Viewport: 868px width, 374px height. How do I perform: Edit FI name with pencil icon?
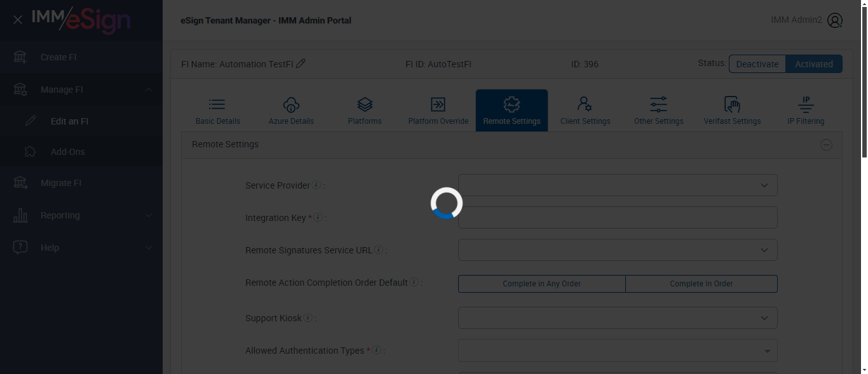point(301,63)
